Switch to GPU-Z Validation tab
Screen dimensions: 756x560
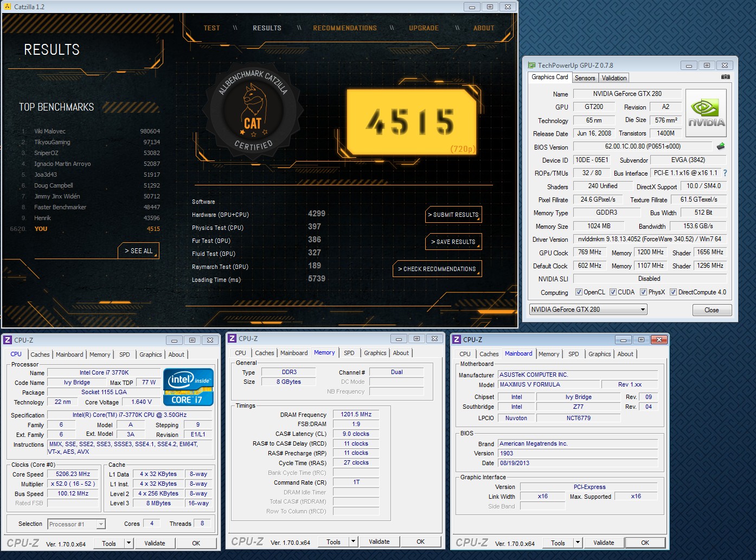click(x=614, y=78)
